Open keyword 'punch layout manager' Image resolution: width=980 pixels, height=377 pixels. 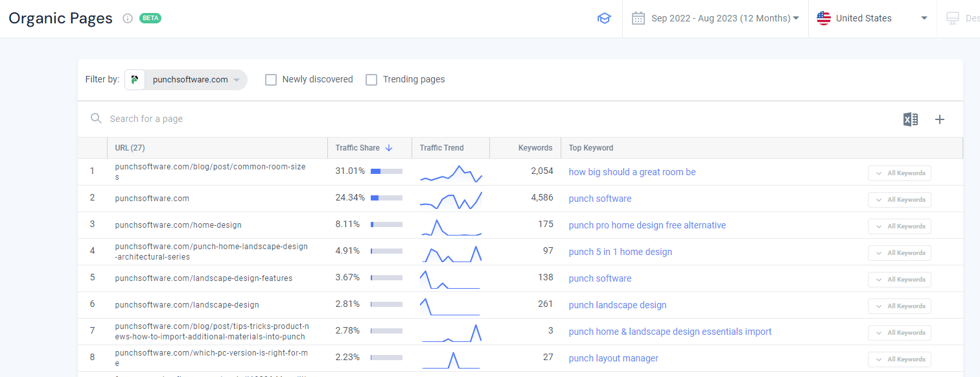(613, 358)
